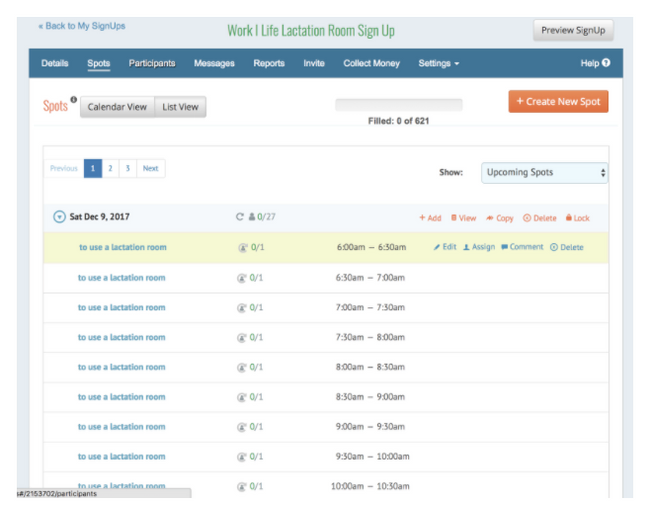Select page 1 in pagination
The height and width of the screenshot is (509, 650).
pos(93,168)
